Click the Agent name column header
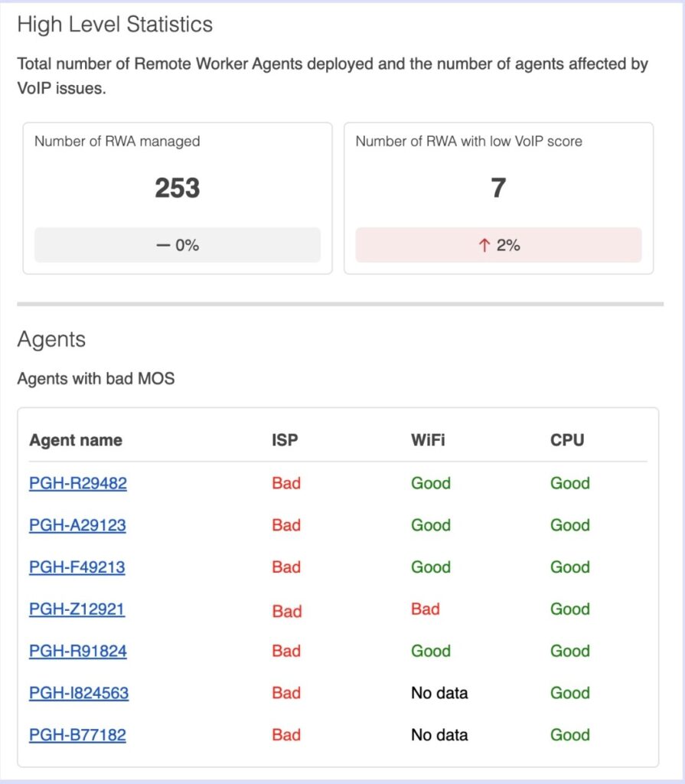 (x=76, y=440)
